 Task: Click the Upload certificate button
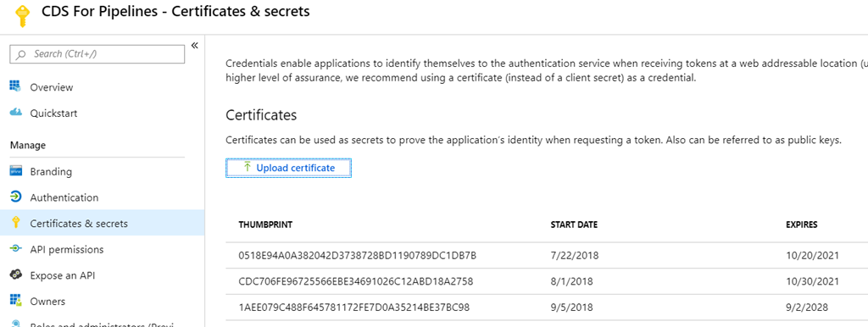(x=288, y=168)
